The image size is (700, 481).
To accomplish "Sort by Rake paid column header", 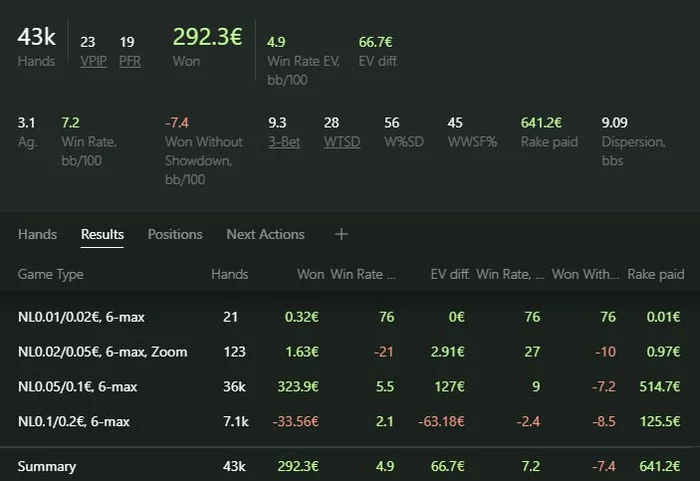I will [x=656, y=274].
